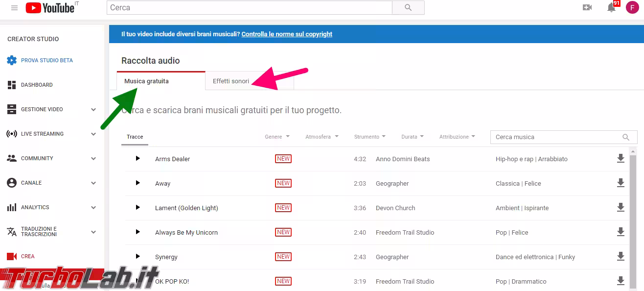Open the notifications bell

(611, 8)
